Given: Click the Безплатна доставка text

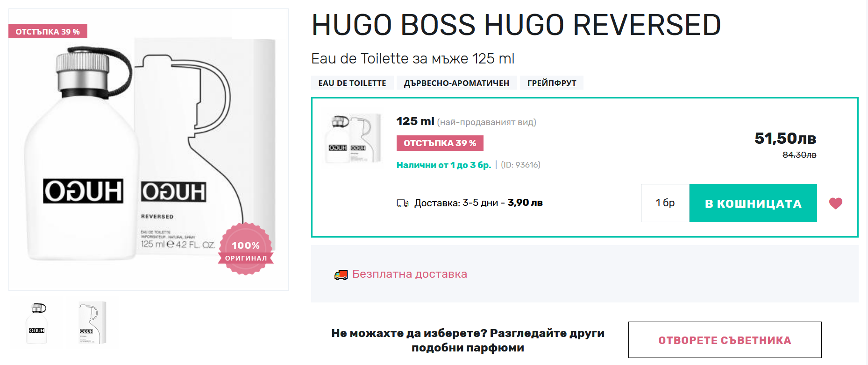Looking at the screenshot, I should 410,274.
